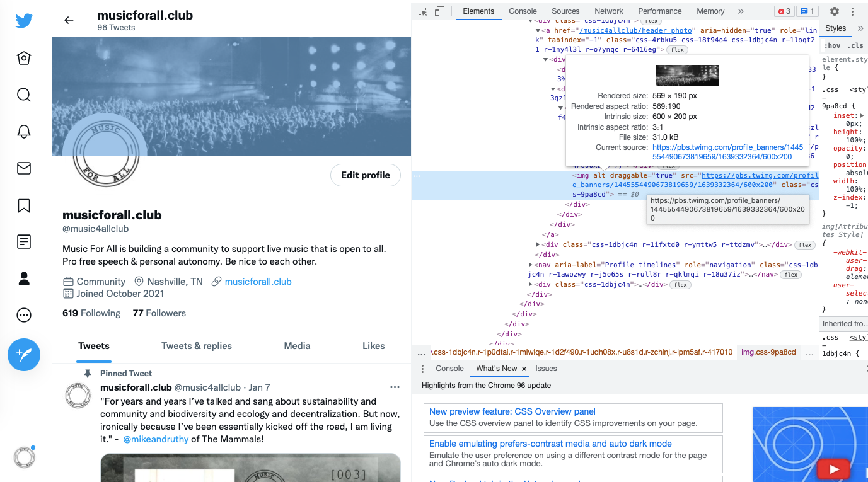868x482 pixels.
Task: Open account switcher avatar at sidebar bottom
Action: pos(24,457)
